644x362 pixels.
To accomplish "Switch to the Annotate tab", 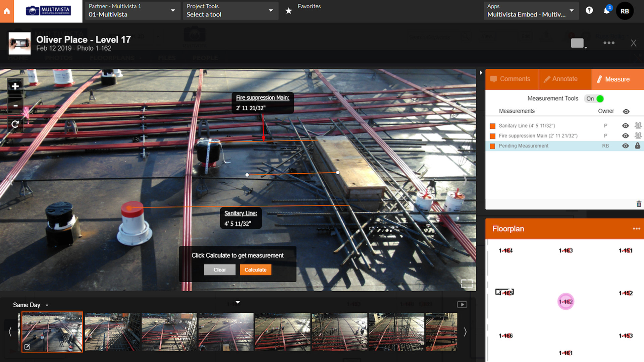I will pyautogui.click(x=565, y=79).
